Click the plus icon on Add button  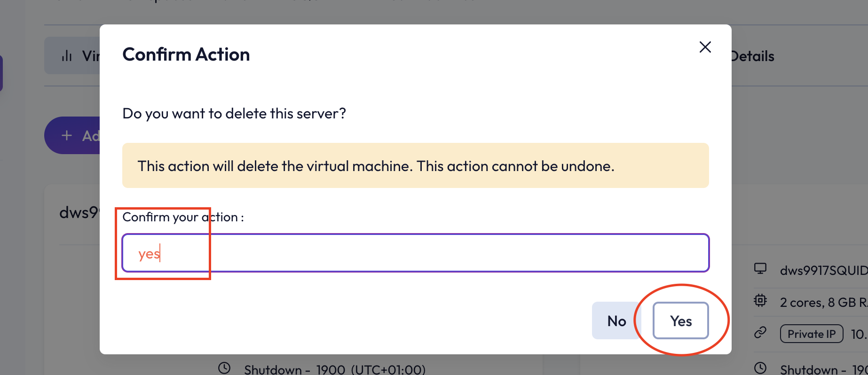point(67,135)
